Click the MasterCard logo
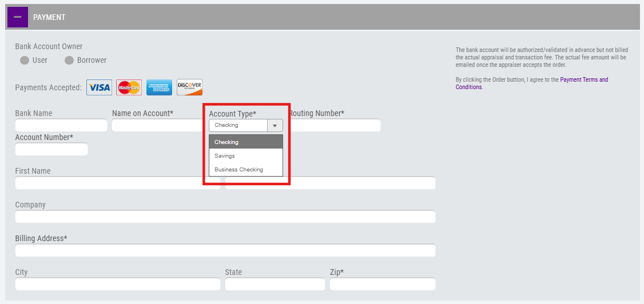 click(x=129, y=87)
